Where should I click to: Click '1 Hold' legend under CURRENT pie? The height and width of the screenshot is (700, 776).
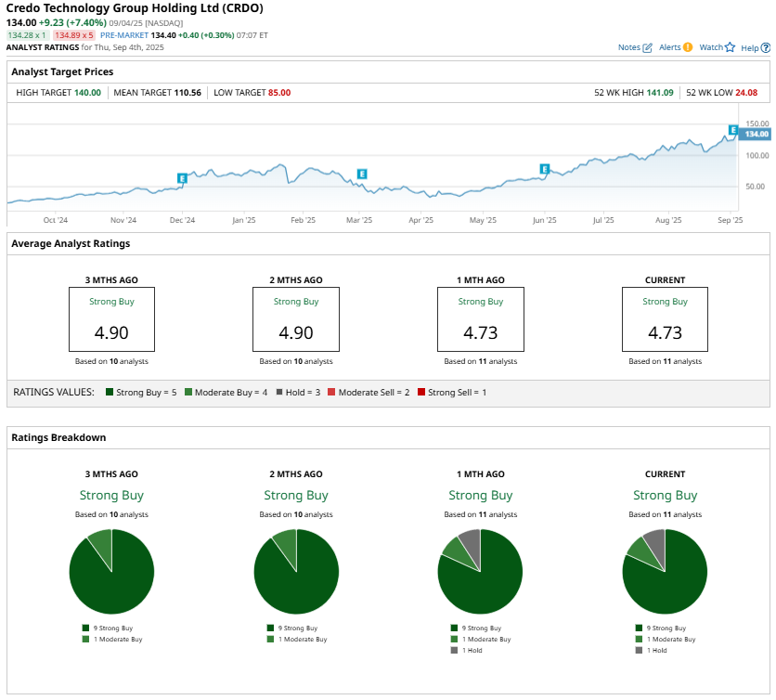(652, 651)
